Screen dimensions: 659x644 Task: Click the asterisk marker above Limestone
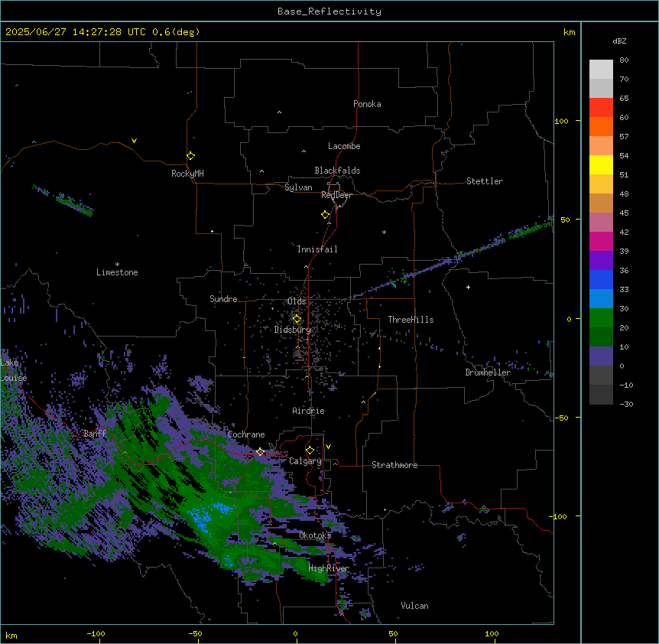117,265
